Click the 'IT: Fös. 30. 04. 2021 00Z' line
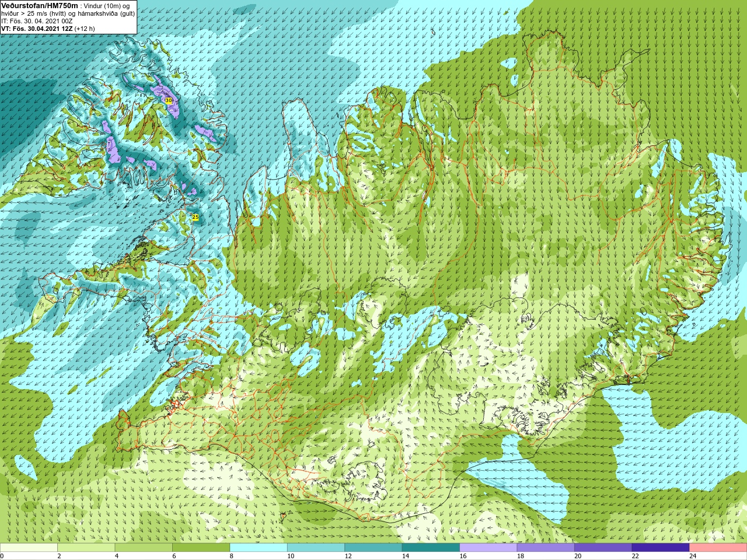The image size is (747, 560). [37, 21]
